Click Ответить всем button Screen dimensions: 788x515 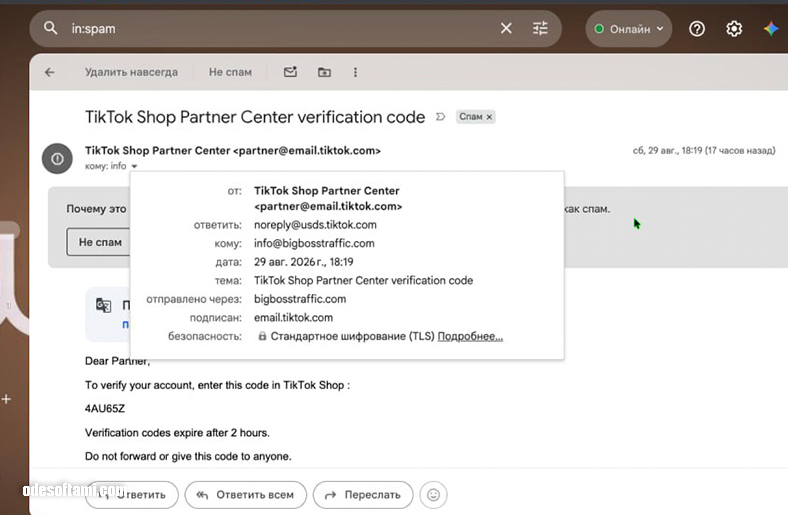(246, 495)
